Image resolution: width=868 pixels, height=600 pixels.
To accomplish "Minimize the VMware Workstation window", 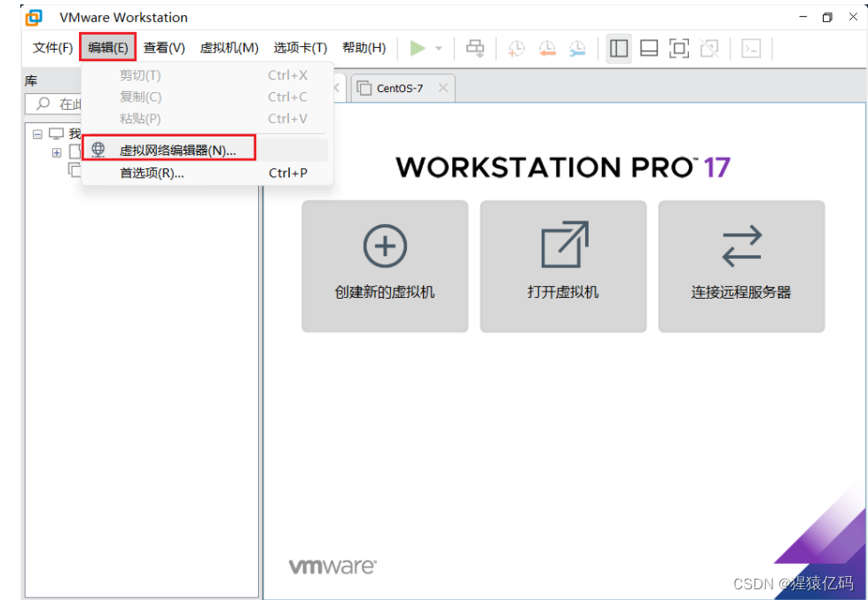I will pos(802,17).
